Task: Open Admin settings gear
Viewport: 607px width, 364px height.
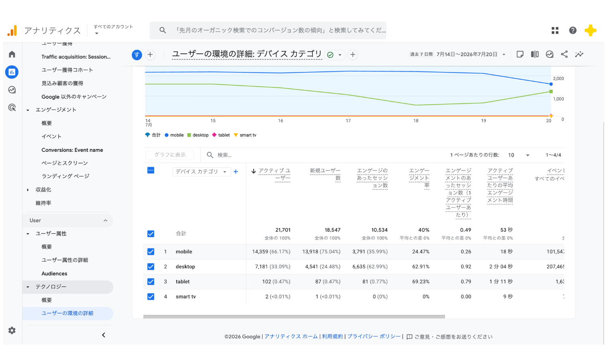Action: coord(12,330)
